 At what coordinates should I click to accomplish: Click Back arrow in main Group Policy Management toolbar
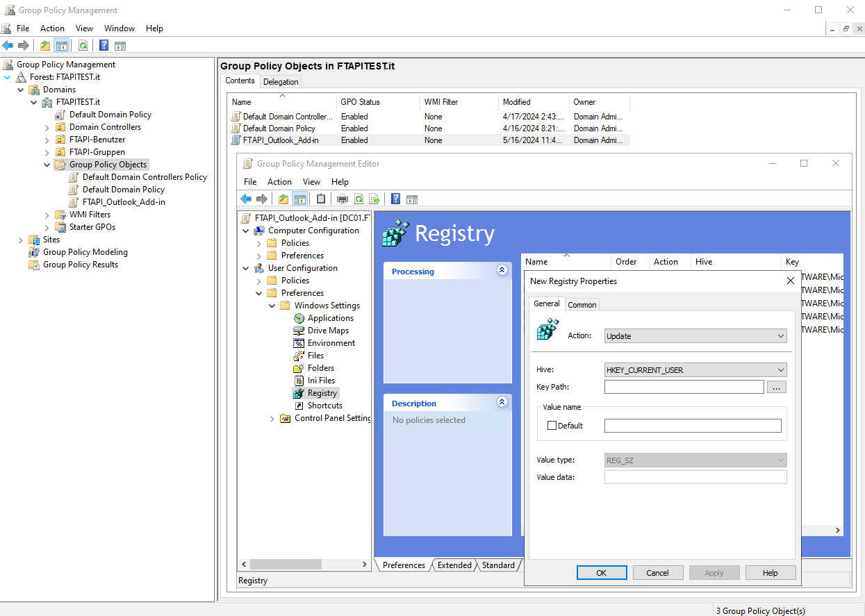tap(8, 46)
